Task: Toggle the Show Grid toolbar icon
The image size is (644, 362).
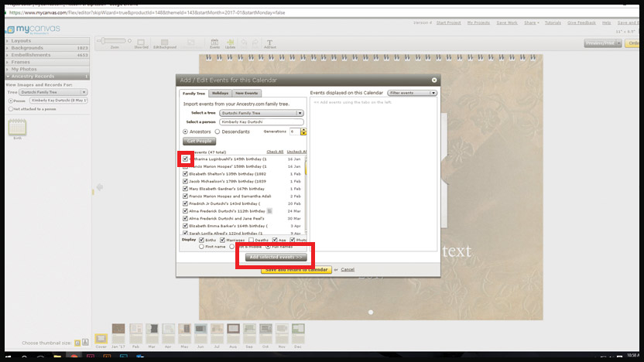Action: 141,43
